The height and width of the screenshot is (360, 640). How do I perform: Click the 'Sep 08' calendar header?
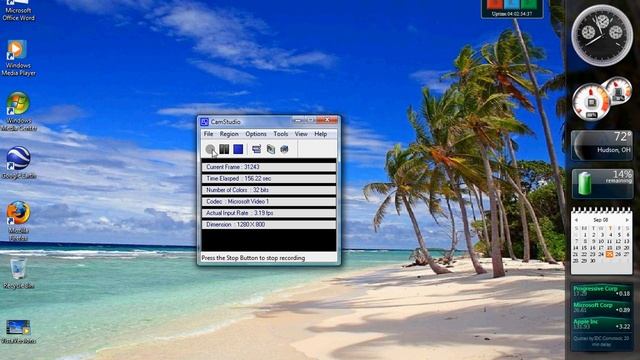pos(601,220)
